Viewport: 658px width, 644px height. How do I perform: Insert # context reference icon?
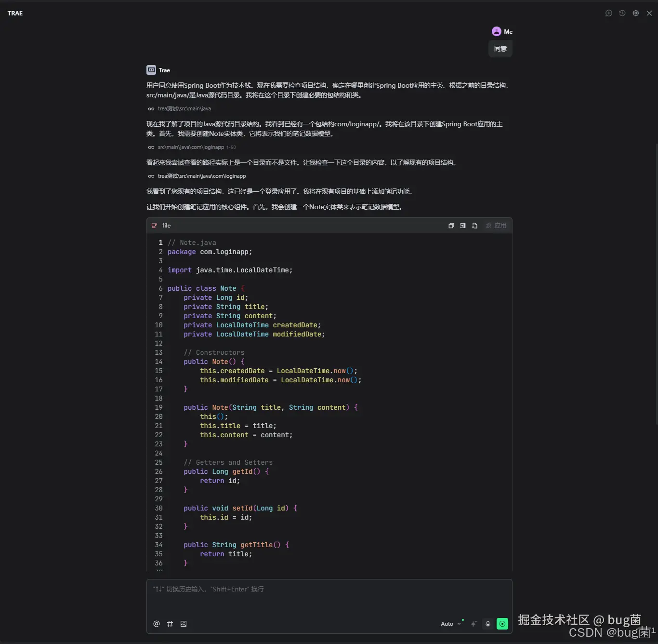coord(170,624)
